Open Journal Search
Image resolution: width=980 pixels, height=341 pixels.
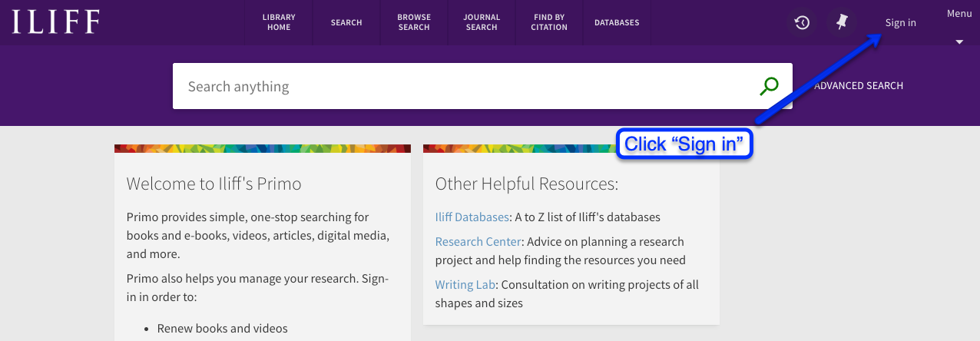click(482, 22)
